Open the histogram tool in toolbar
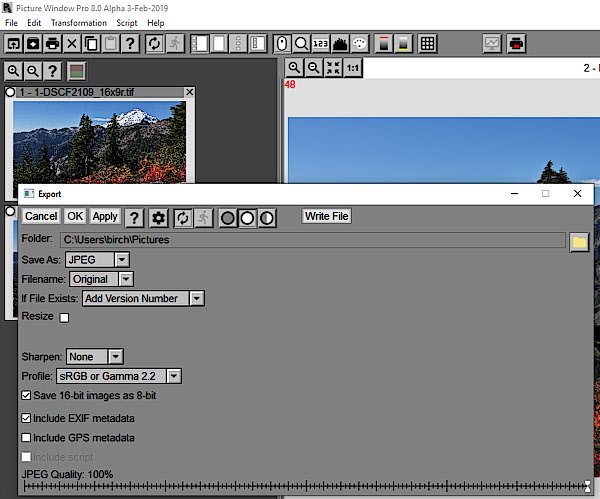 click(341, 44)
